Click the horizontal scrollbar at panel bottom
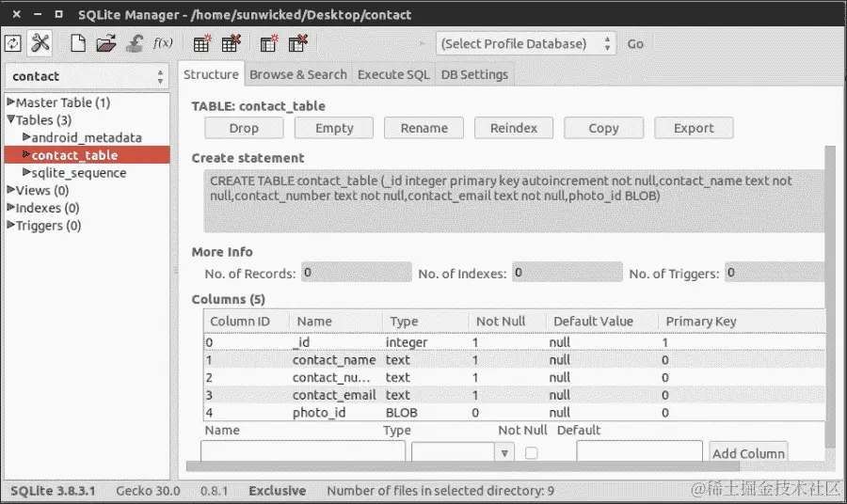This screenshot has height=504, width=847. click(462, 465)
